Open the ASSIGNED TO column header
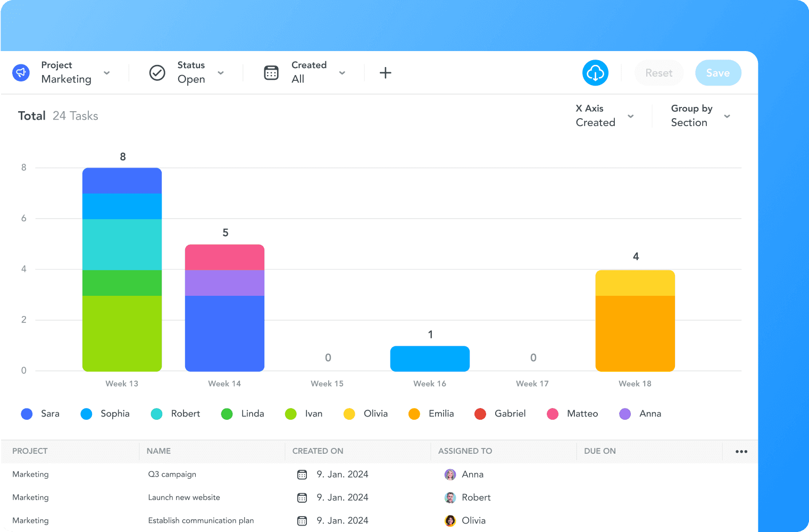This screenshot has width=809, height=532. click(x=464, y=451)
